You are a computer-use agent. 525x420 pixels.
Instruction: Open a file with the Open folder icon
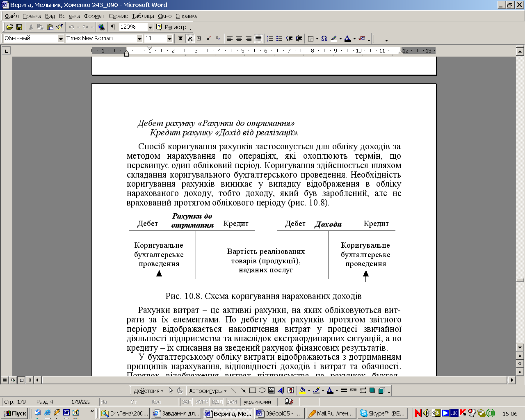[x=9, y=27]
